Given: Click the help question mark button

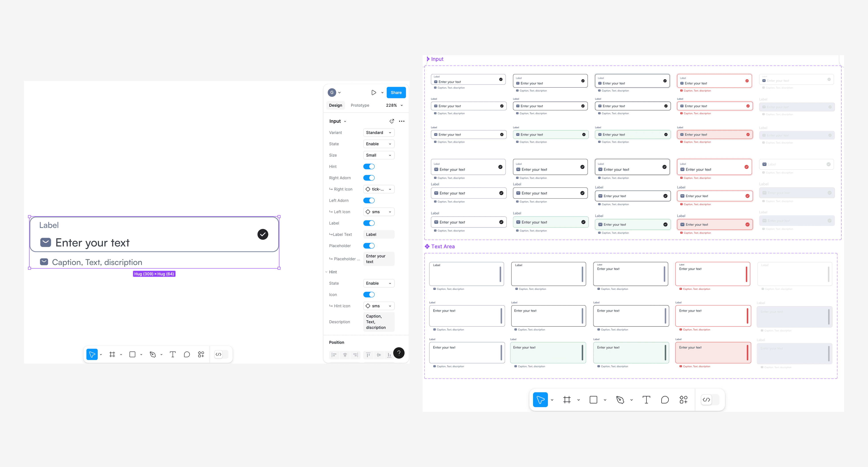Looking at the screenshot, I should pyautogui.click(x=399, y=353).
